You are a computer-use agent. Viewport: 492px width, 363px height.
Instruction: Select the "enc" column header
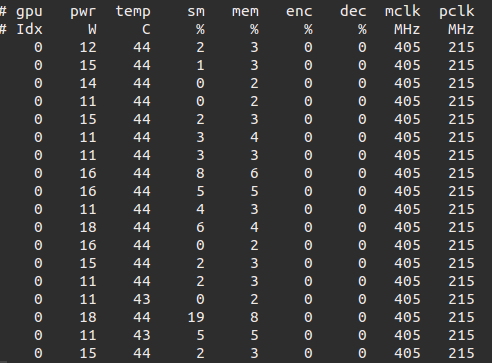[299, 12]
